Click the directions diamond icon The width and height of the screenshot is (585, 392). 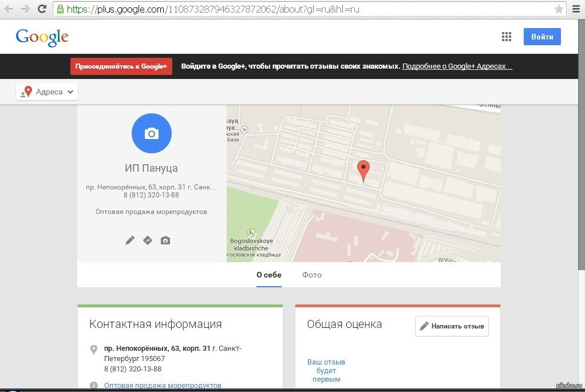click(148, 240)
